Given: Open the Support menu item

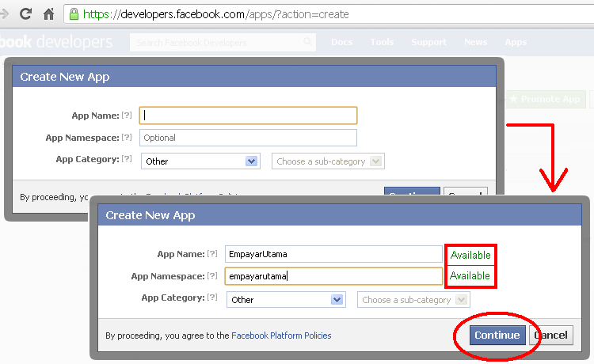Looking at the screenshot, I should pos(428,42).
